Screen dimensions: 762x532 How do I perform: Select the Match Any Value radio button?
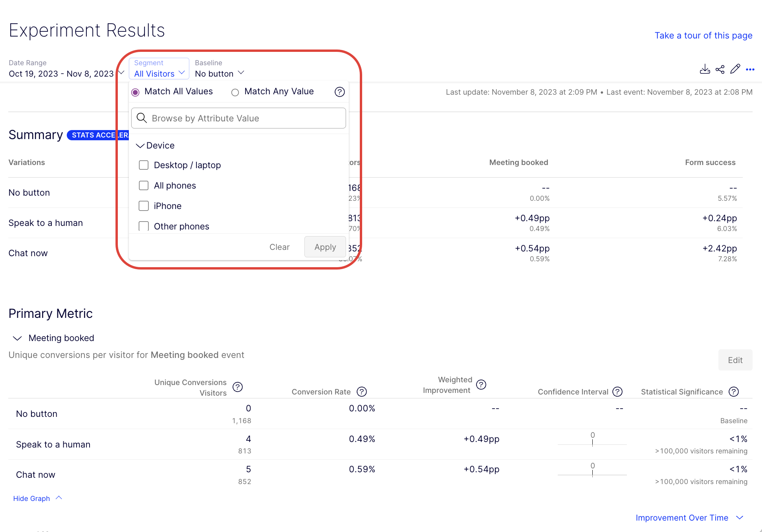(x=235, y=92)
